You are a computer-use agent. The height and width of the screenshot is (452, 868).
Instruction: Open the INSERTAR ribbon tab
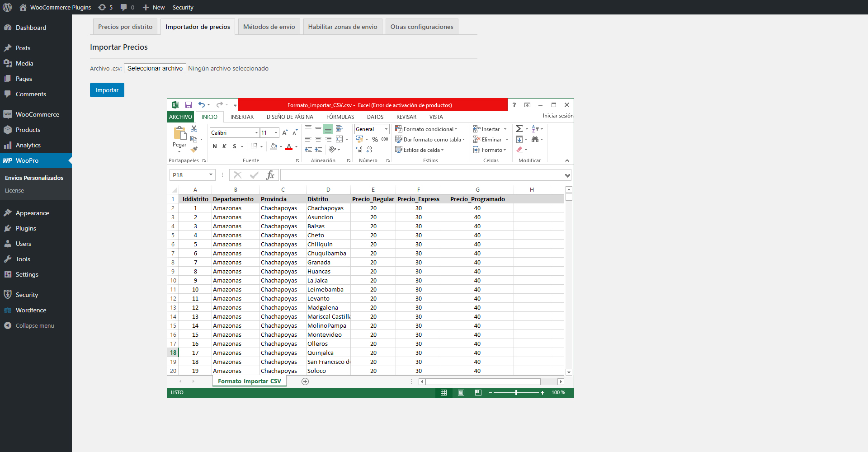tap(242, 117)
